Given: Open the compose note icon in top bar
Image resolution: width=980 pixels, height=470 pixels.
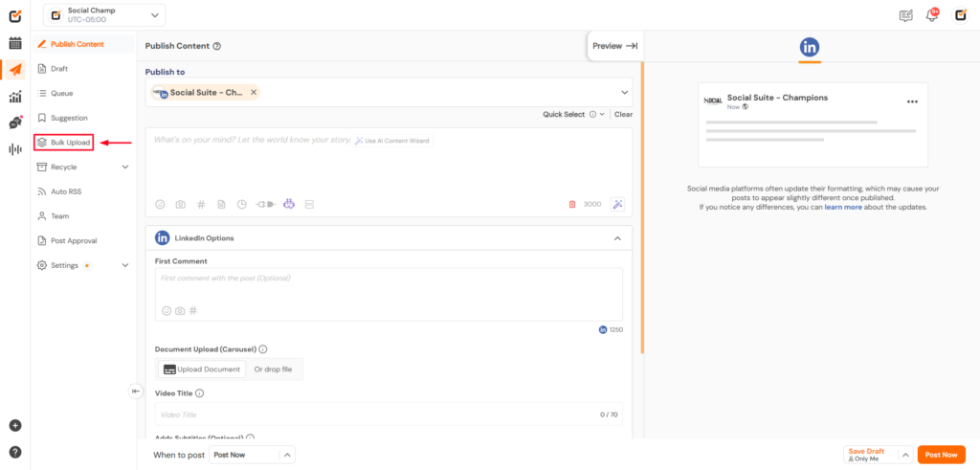Looking at the screenshot, I should click(905, 15).
